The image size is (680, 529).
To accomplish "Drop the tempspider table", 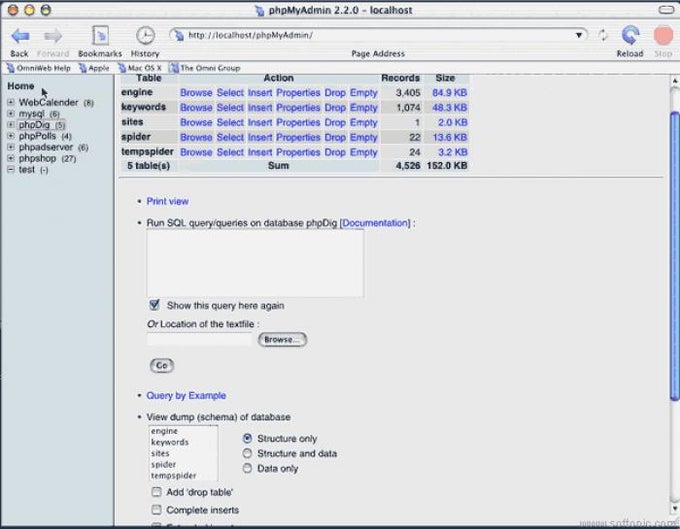I will [335, 152].
